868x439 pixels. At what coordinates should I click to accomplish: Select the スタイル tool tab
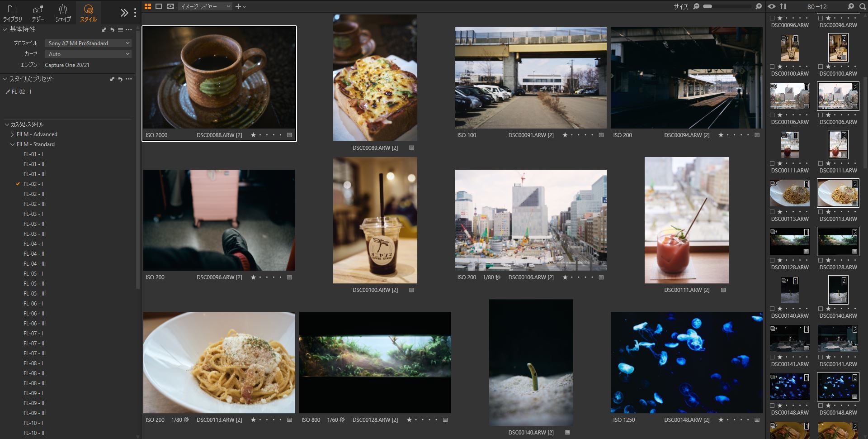pyautogui.click(x=88, y=13)
